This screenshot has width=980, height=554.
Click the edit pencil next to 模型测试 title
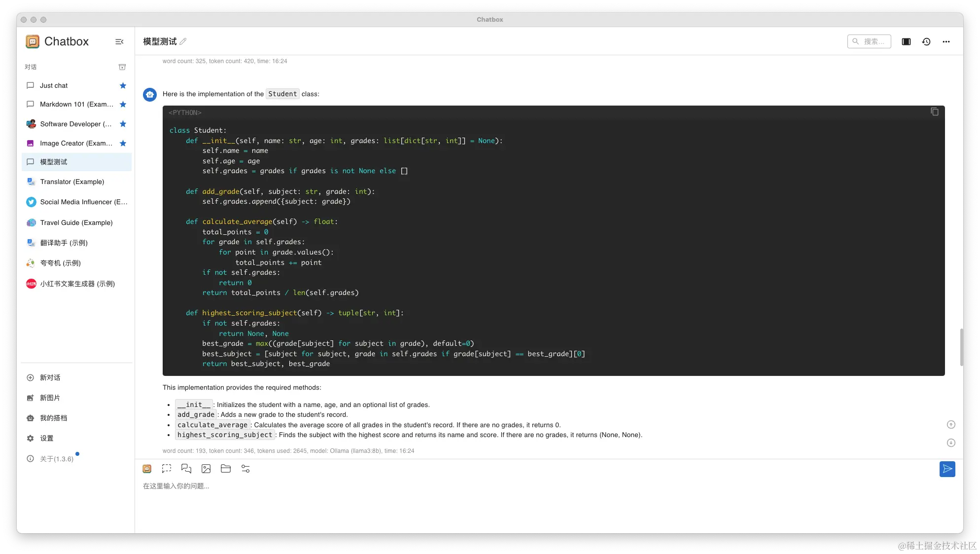[x=183, y=41]
